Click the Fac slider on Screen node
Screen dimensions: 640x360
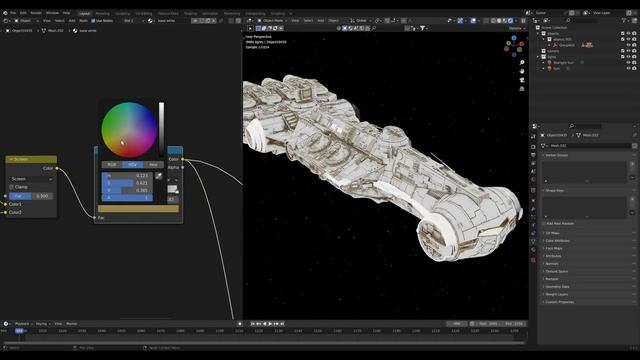[31, 196]
